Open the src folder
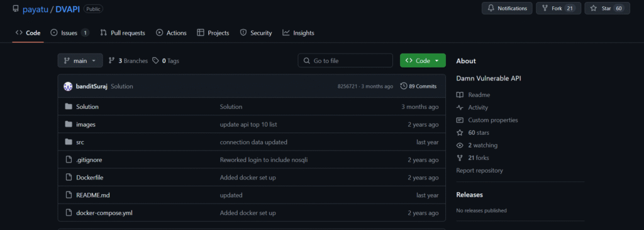644x230 pixels. [x=80, y=142]
